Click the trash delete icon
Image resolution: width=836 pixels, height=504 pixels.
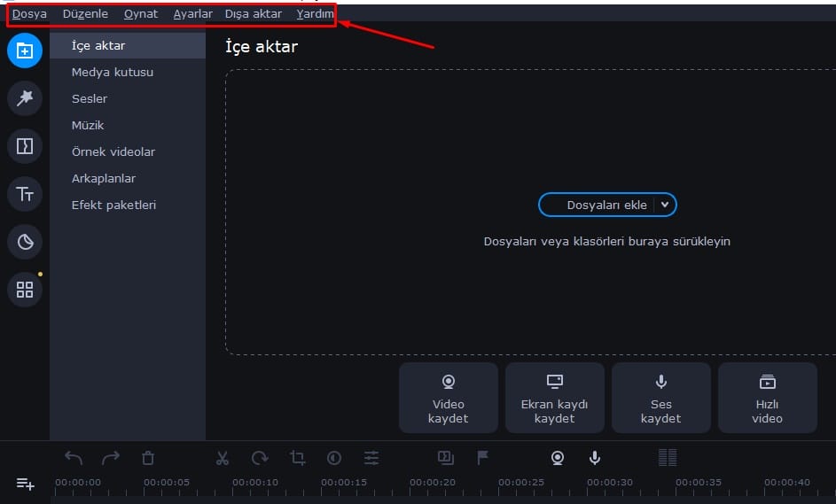(148, 458)
